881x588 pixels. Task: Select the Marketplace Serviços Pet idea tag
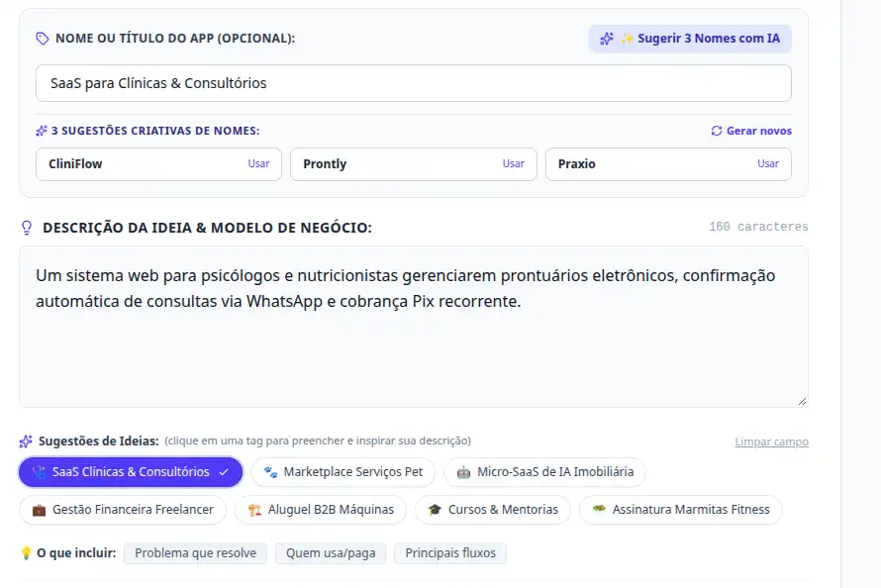pos(343,472)
